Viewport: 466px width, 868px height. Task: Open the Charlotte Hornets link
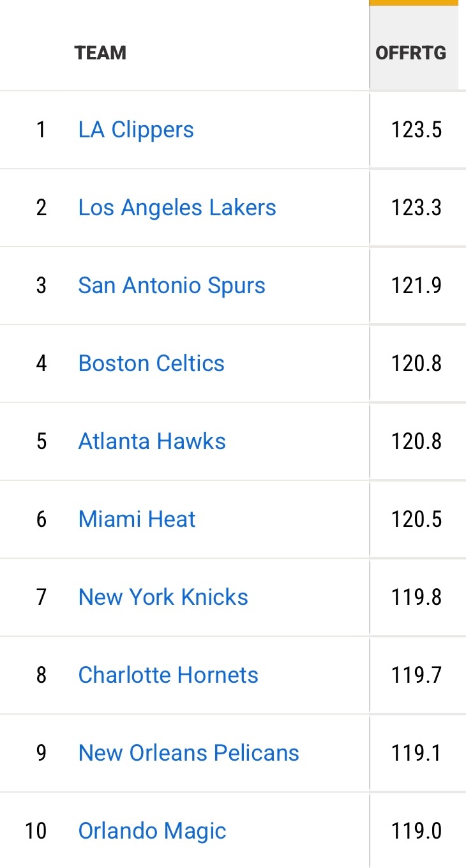(168, 675)
